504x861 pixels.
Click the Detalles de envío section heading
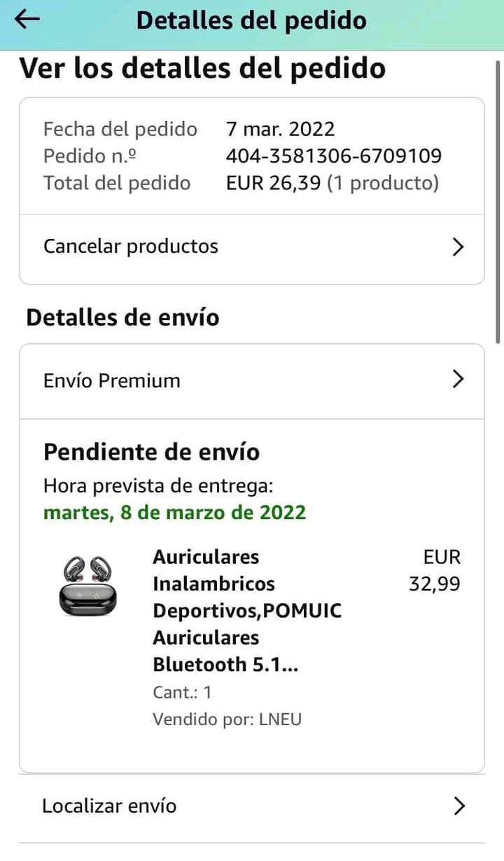(122, 317)
